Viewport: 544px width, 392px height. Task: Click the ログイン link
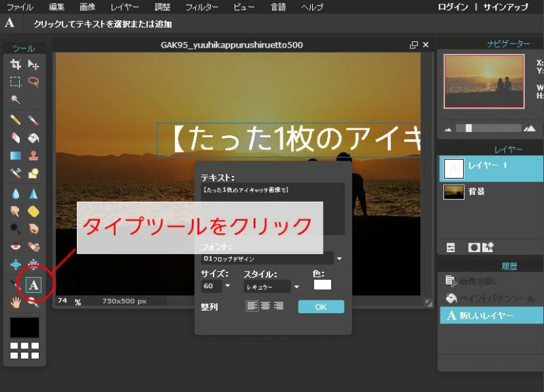(453, 7)
